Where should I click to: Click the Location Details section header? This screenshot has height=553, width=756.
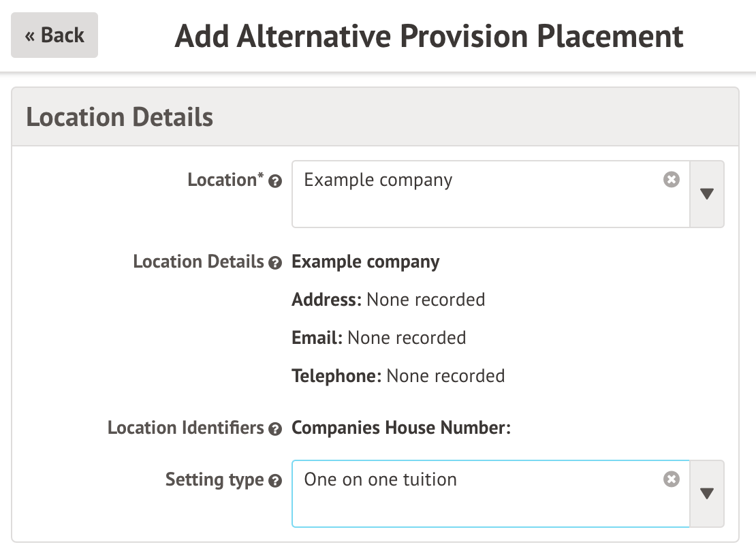[x=120, y=117]
